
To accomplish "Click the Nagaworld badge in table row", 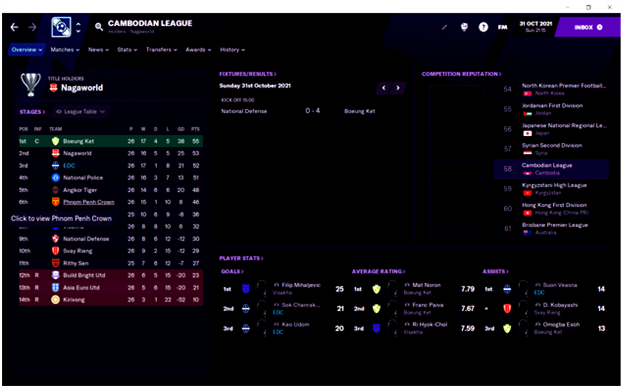I will point(55,153).
